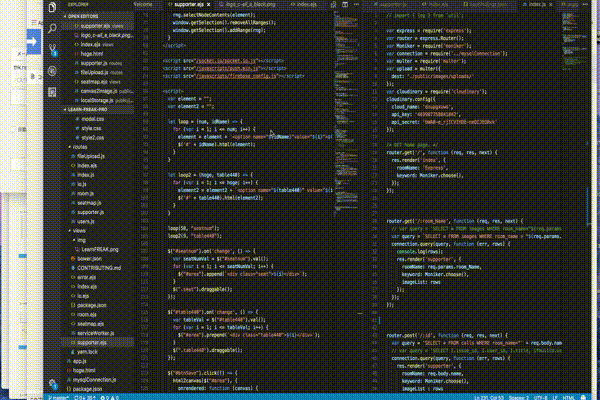Click the open changes icon in editor toolbar
This screenshot has width=600, height=400.
[x=333, y=5]
